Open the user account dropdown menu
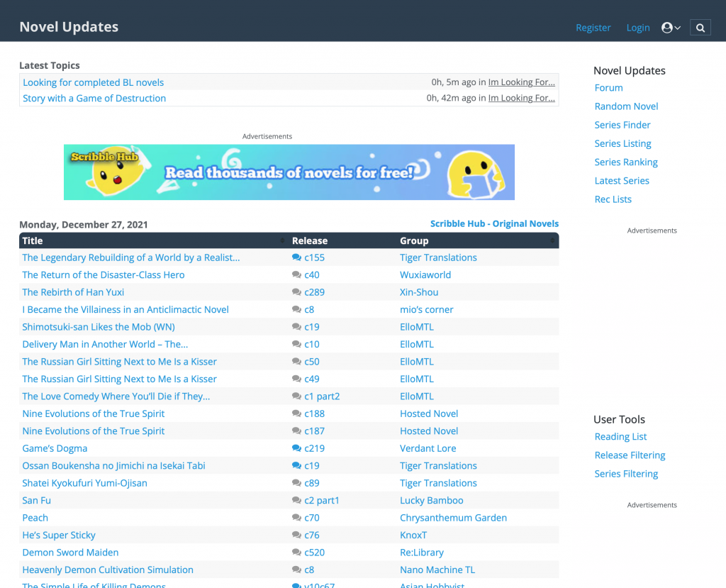The height and width of the screenshot is (588, 726). click(x=671, y=28)
